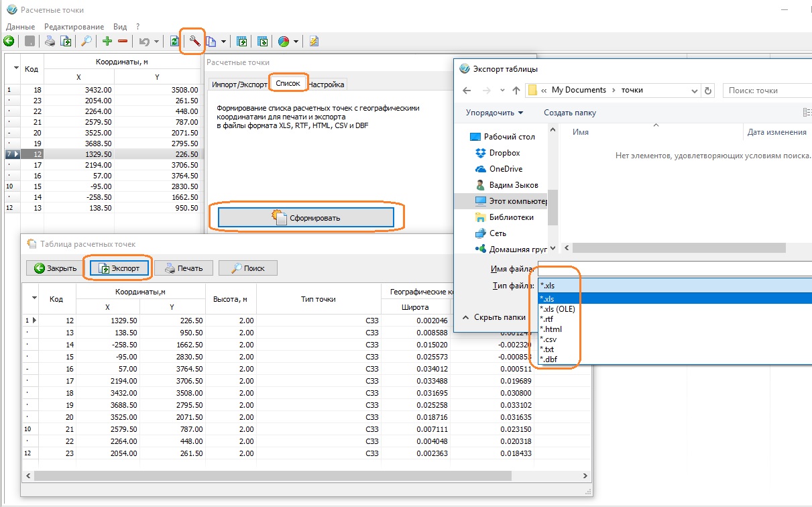Open the Упорядочить dropdown menu
The height and width of the screenshot is (507, 812).
click(495, 113)
